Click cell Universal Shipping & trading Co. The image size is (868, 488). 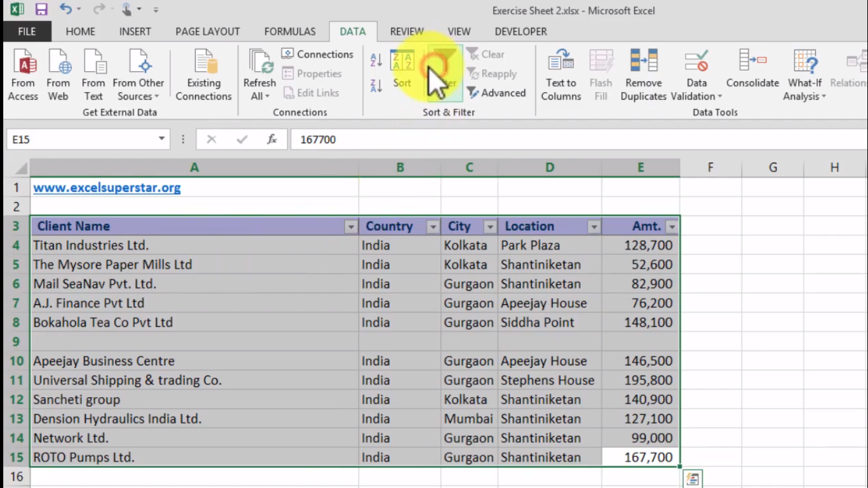(194, 380)
